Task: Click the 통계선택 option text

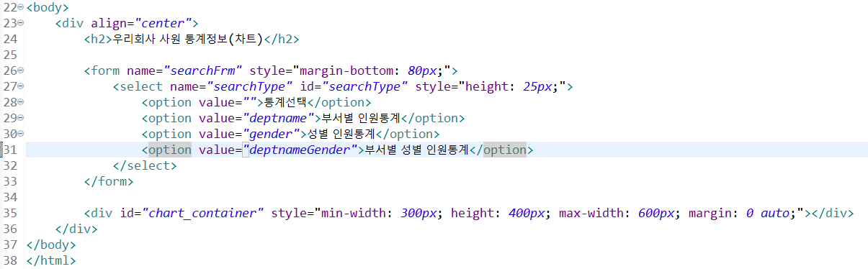Action: coord(286,102)
